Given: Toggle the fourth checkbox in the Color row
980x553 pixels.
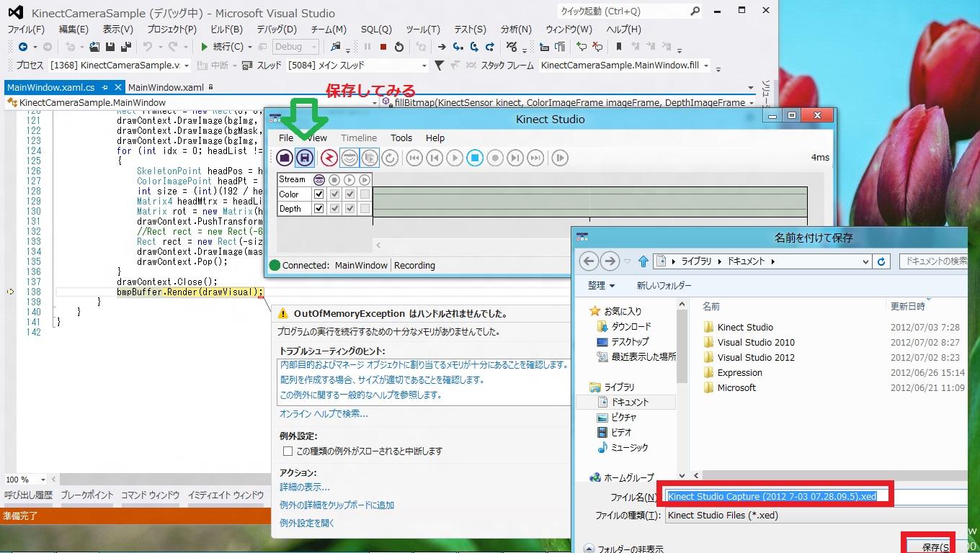Looking at the screenshot, I should click(x=365, y=194).
